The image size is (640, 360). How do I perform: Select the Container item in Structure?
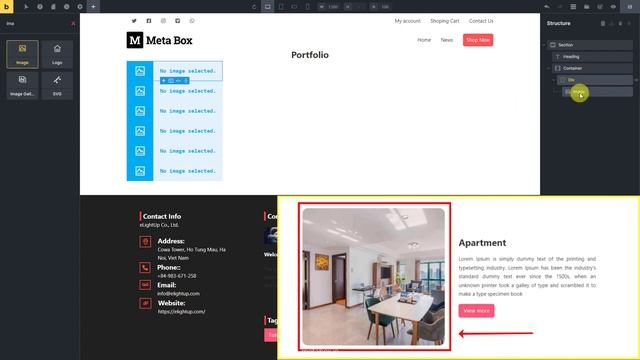(x=592, y=68)
